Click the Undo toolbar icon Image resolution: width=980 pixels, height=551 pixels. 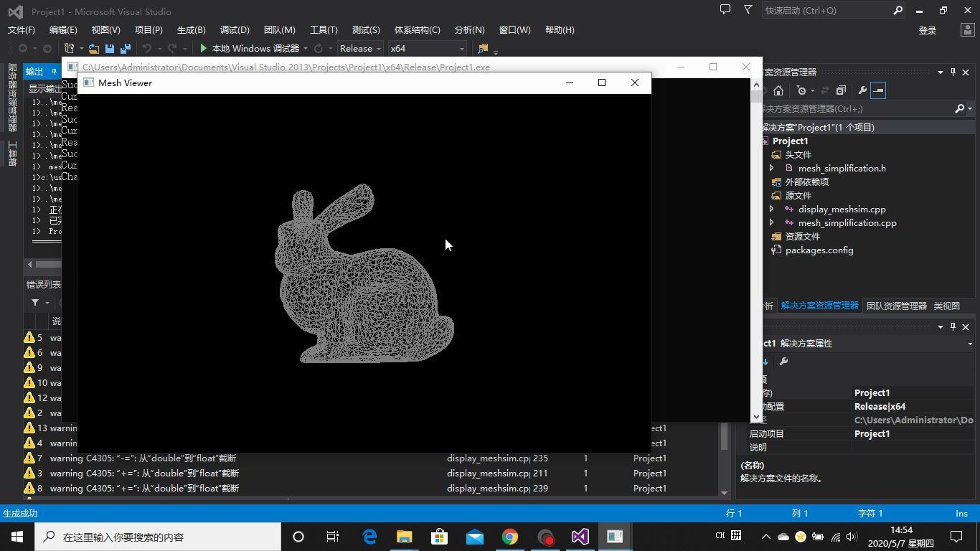(x=146, y=49)
